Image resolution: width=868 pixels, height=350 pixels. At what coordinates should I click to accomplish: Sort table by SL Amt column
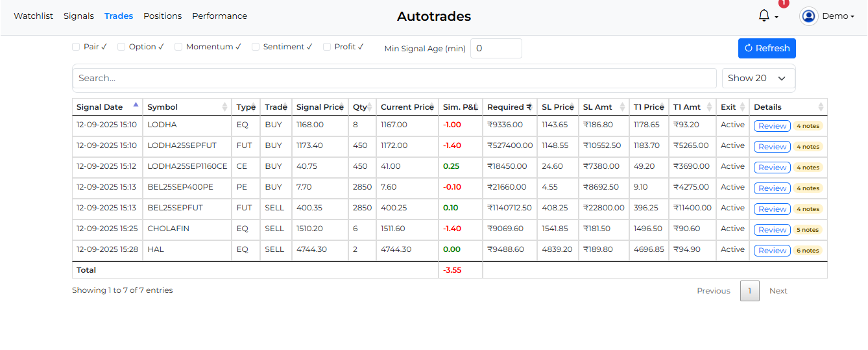coord(604,107)
